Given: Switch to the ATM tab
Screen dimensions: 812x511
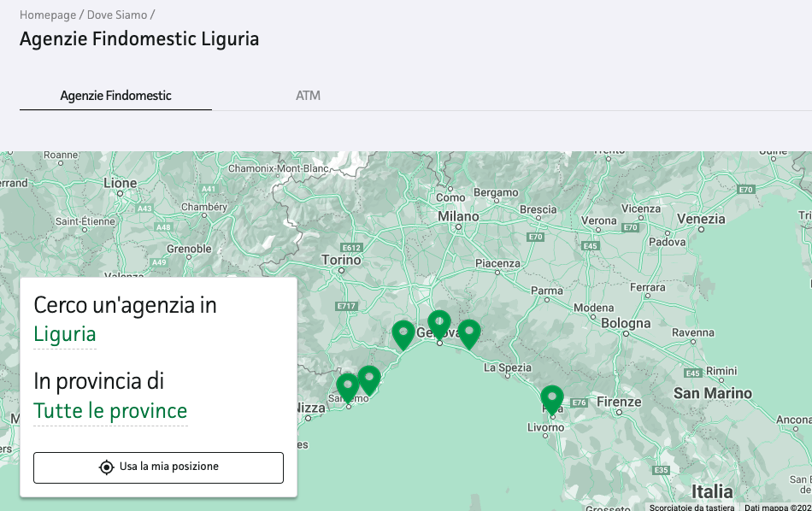Looking at the screenshot, I should [308, 96].
